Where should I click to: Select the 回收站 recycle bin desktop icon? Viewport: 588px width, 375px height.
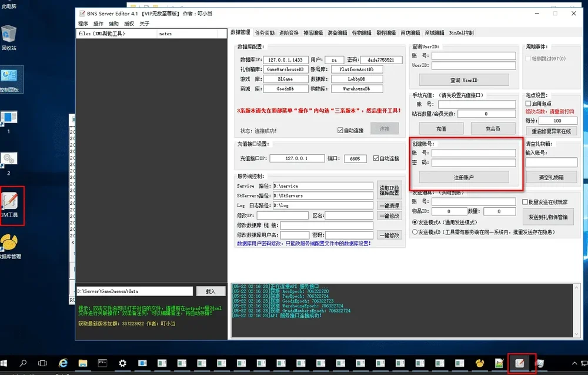point(9,38)
